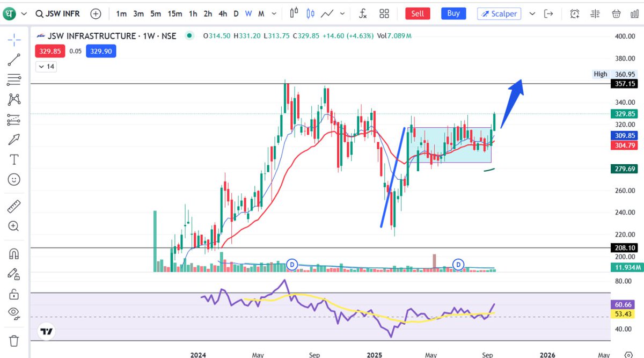
Task: Open the pattern drawing tool
Action: point(14,99)
